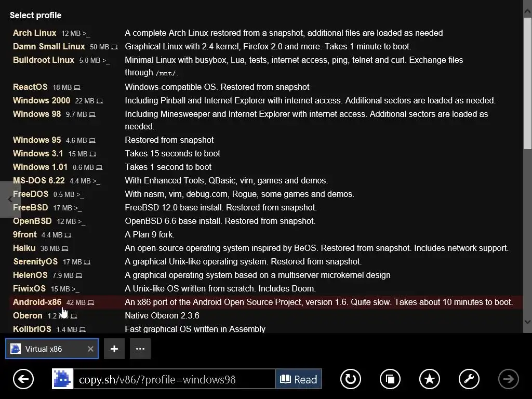Click the "Select profile" heading

(36, 15)
